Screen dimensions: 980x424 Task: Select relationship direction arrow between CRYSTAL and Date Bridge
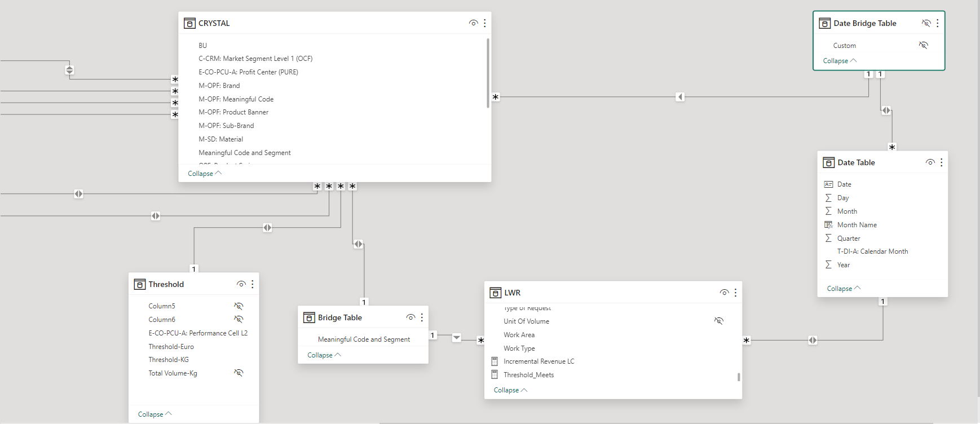tap(681, 97)
